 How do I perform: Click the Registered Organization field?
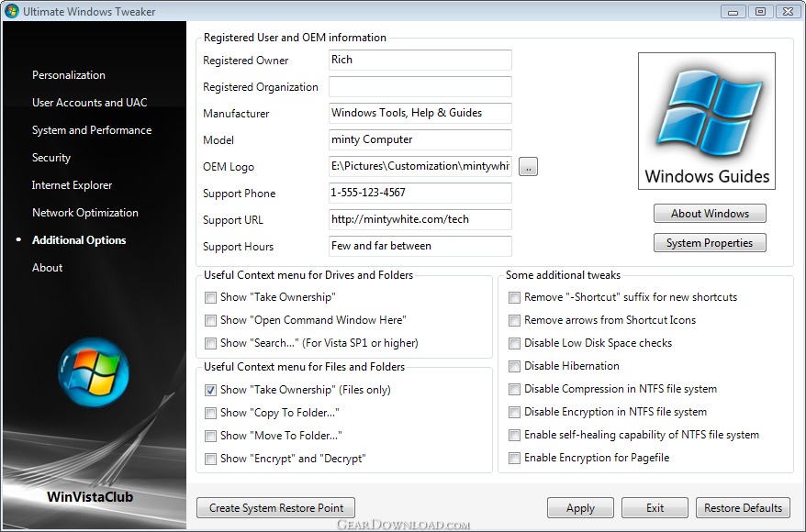[420, 87]
